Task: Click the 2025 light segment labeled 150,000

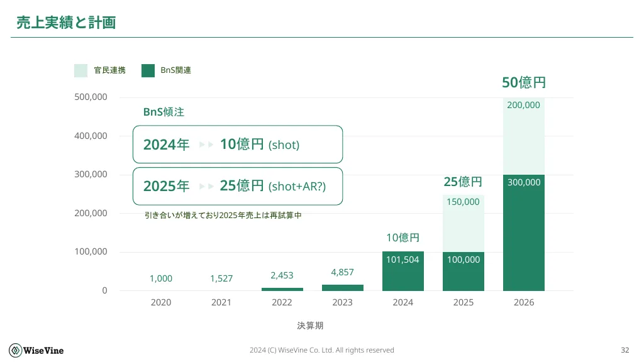Action: [464, 223]
